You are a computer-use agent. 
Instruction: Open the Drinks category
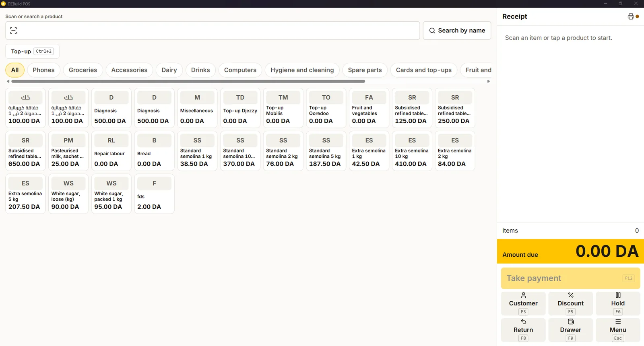pyautogui.click(x=200, y=70)
